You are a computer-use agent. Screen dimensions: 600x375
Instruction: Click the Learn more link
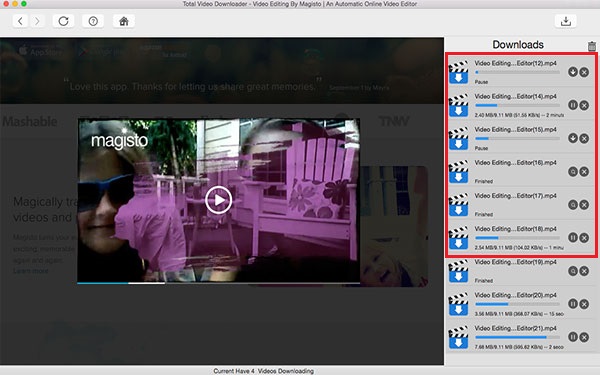click(x=31, y=271)
